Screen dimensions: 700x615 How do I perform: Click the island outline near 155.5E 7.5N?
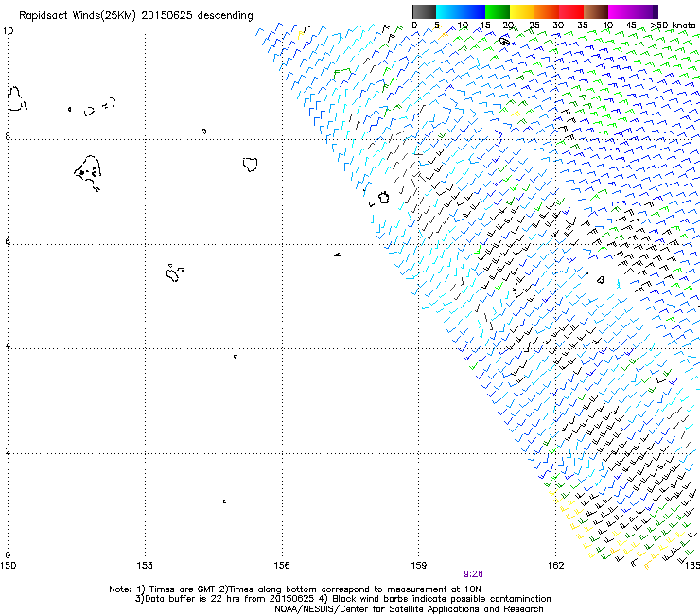pyautogui.click(x=251, y=165)
